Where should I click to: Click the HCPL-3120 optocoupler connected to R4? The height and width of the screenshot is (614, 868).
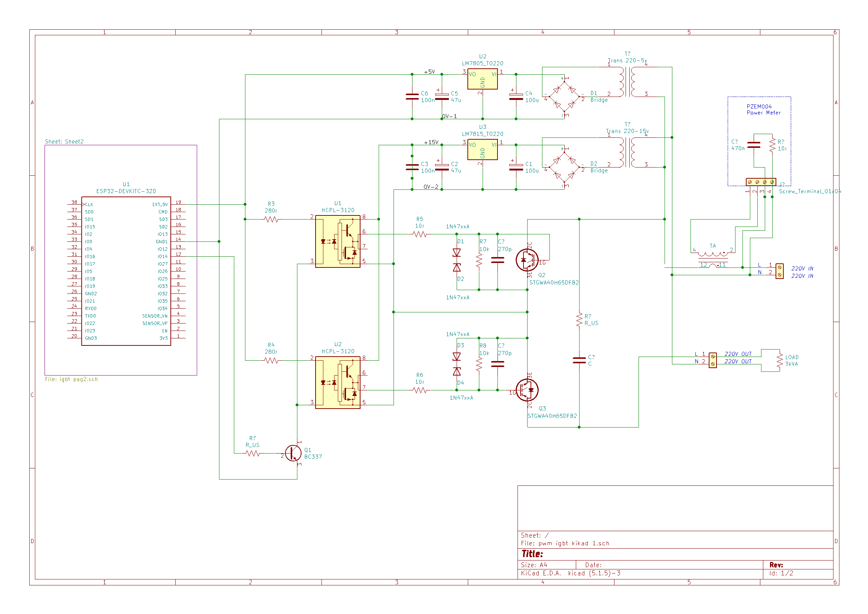337,383
